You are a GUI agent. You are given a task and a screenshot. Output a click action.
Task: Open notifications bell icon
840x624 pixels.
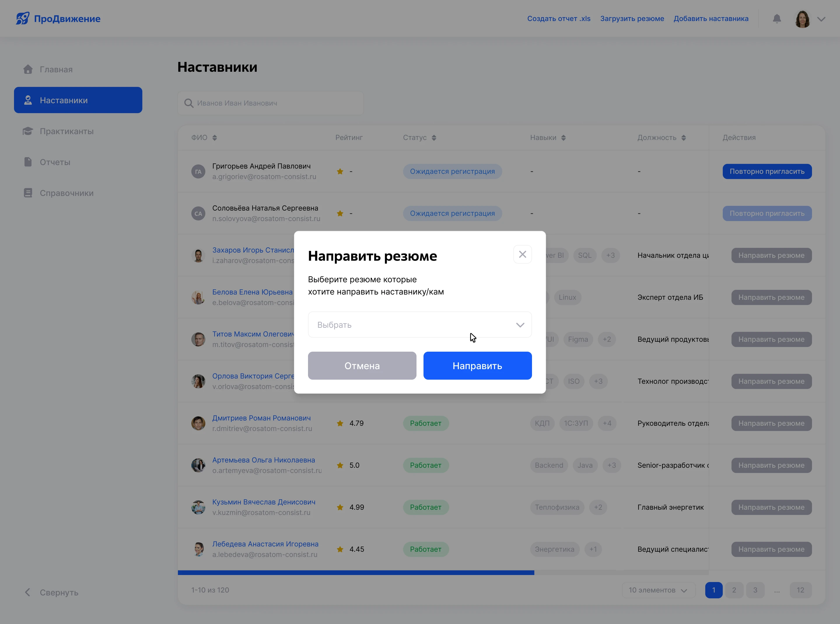[777, 18]
